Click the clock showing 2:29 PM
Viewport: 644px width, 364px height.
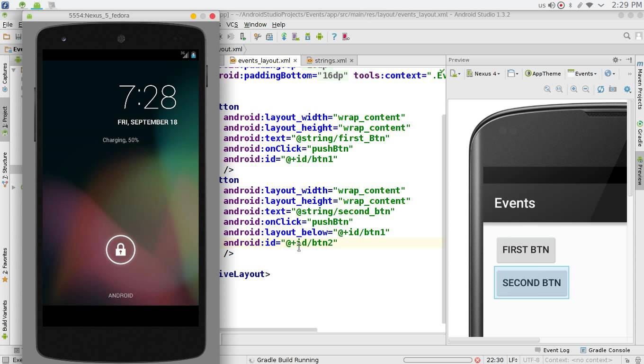pyautogui.click(x=626, y=5)
